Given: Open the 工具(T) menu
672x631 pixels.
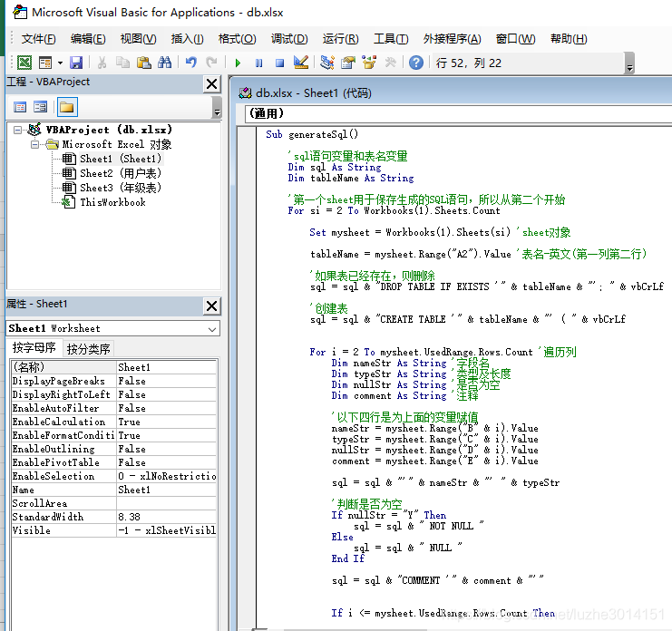Looking at the screenshot, I should tap(391, 39).
